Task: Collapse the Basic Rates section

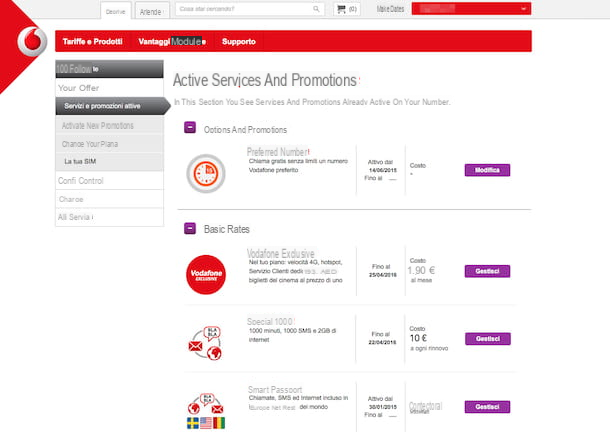Action: (x=190, y=228)
